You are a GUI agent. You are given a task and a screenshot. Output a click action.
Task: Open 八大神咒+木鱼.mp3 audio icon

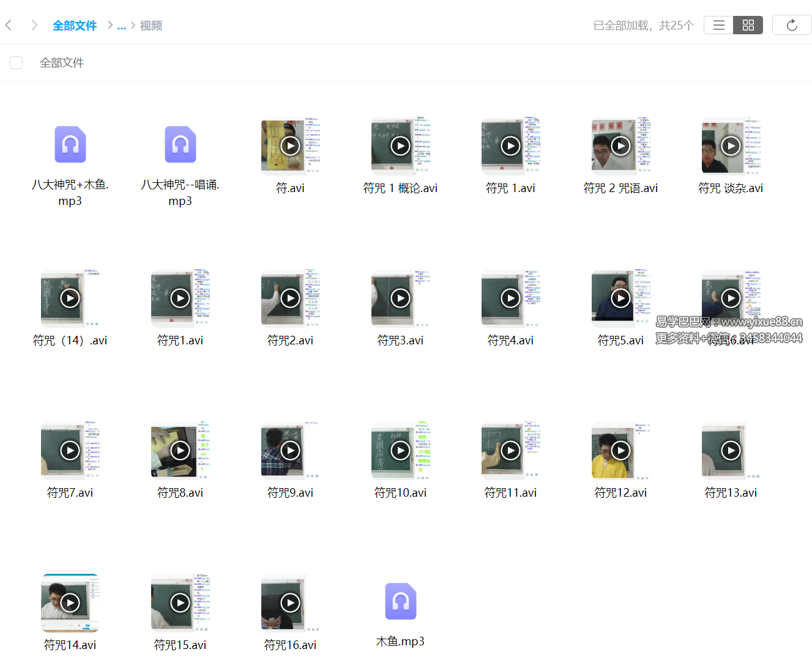pyautogui.click(x=70, y=144)
